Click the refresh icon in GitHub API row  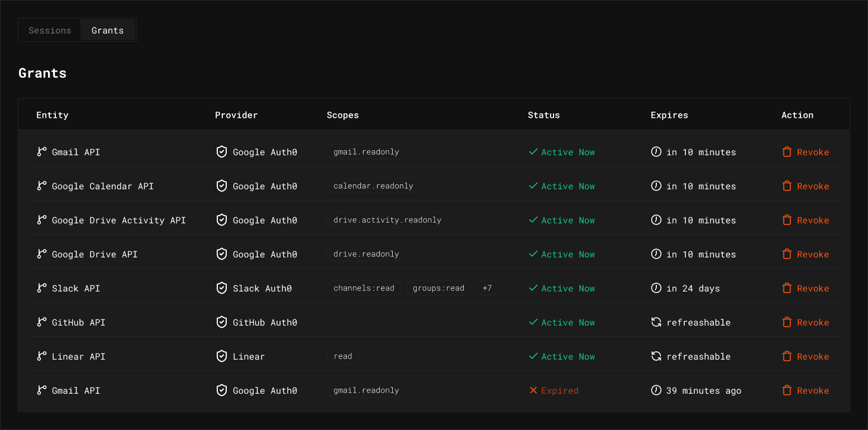(x=656, y=322)
